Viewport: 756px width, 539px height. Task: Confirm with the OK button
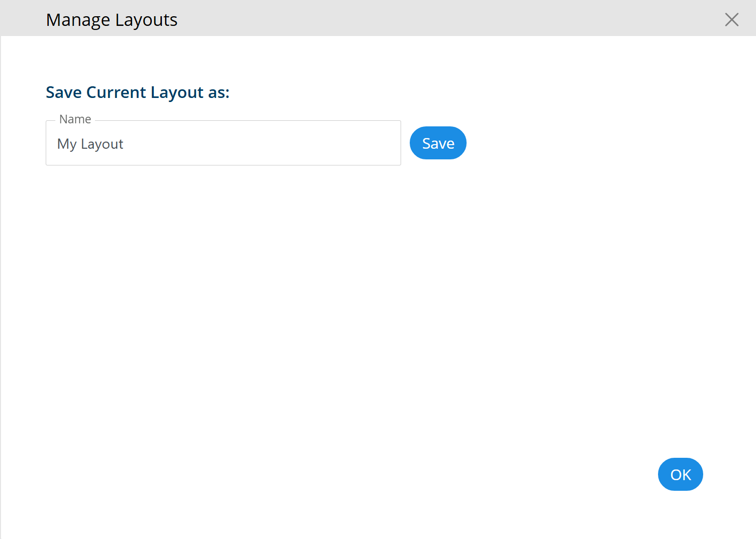[680, 475]
